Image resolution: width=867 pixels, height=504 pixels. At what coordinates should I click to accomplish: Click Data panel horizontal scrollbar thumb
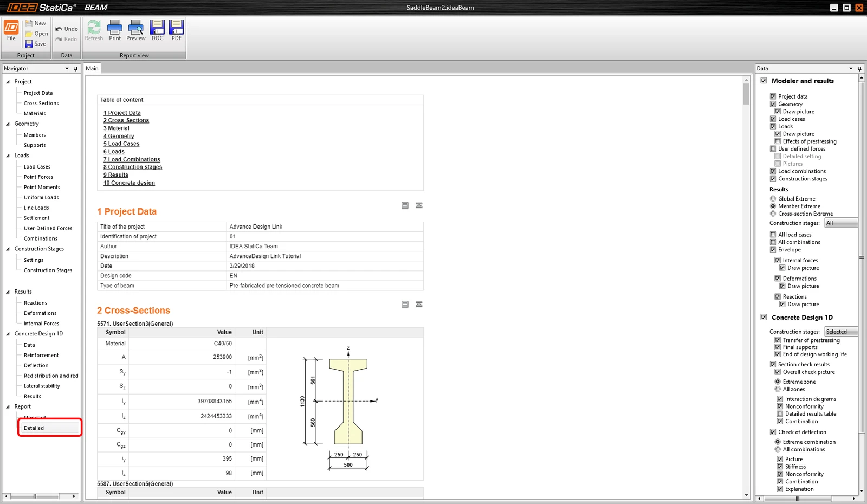pyautogui.click(x=797, y=499)
